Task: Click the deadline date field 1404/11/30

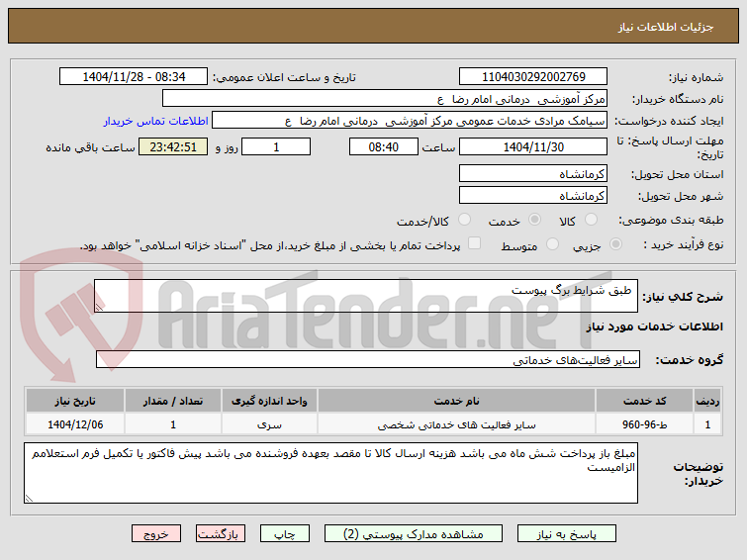Action: click(533, 146)
